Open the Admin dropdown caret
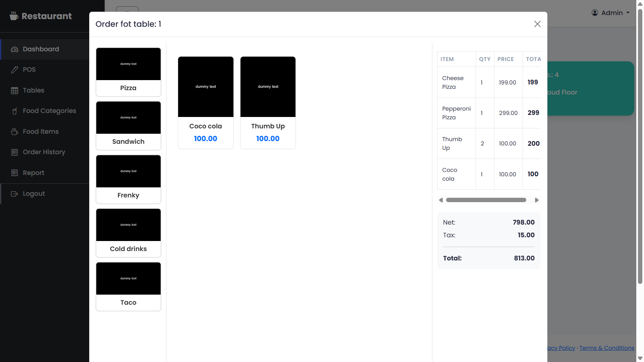This screenshot has height=362, width=644. point(628,13)
